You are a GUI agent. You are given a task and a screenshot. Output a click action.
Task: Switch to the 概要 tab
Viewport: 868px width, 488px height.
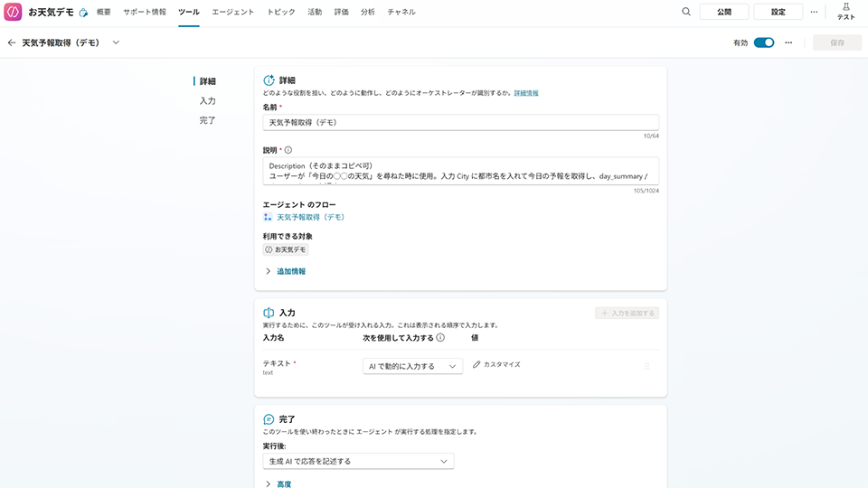[103, 12]
